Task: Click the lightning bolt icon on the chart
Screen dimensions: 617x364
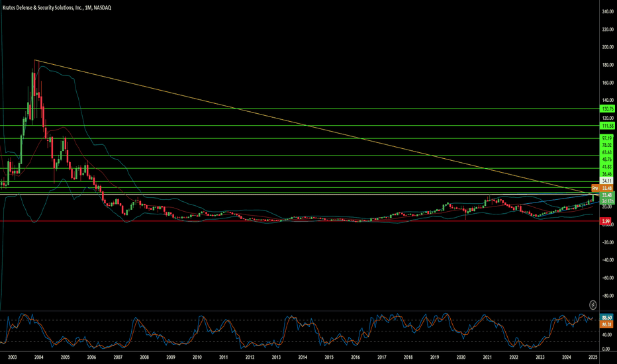Action: [x=593, y=304]
